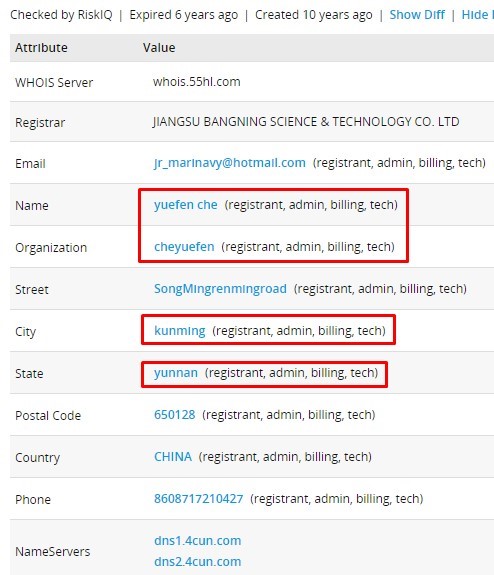This screenshot has width=494, height=575.
Task: Click the Checked by RiskIQ text
Action: (x=61, y=15)
